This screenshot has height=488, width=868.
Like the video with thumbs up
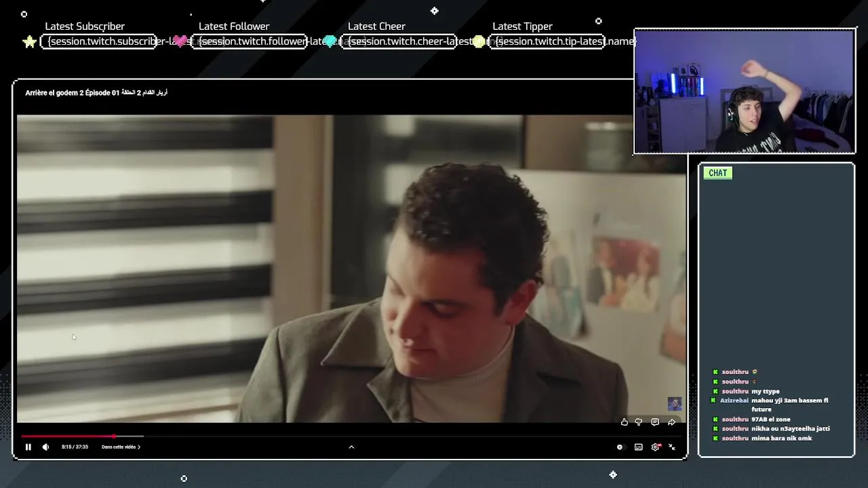click(625, 422)
